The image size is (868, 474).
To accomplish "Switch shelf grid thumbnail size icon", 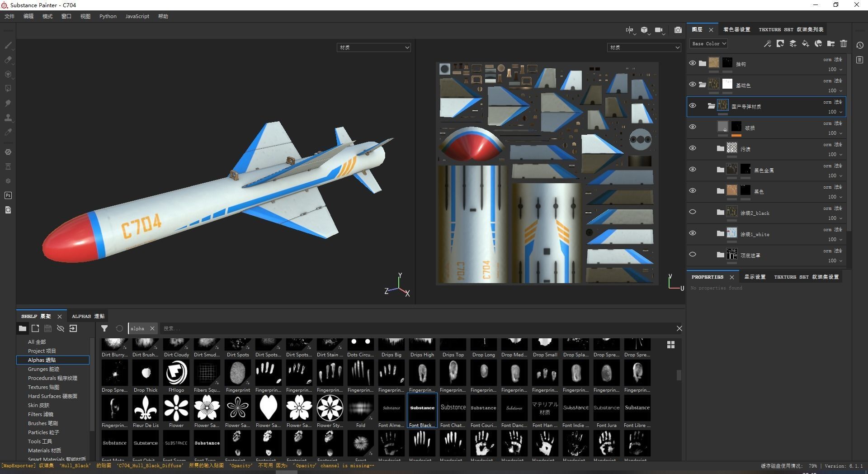I will (x=671, y=345).
